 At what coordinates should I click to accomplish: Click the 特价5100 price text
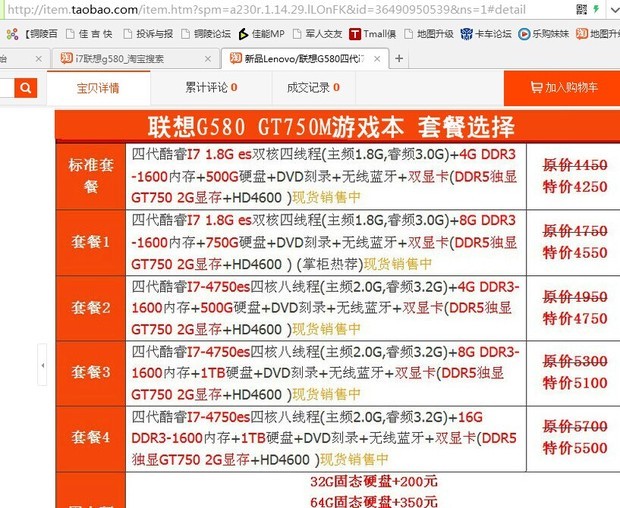click(575, 383)
